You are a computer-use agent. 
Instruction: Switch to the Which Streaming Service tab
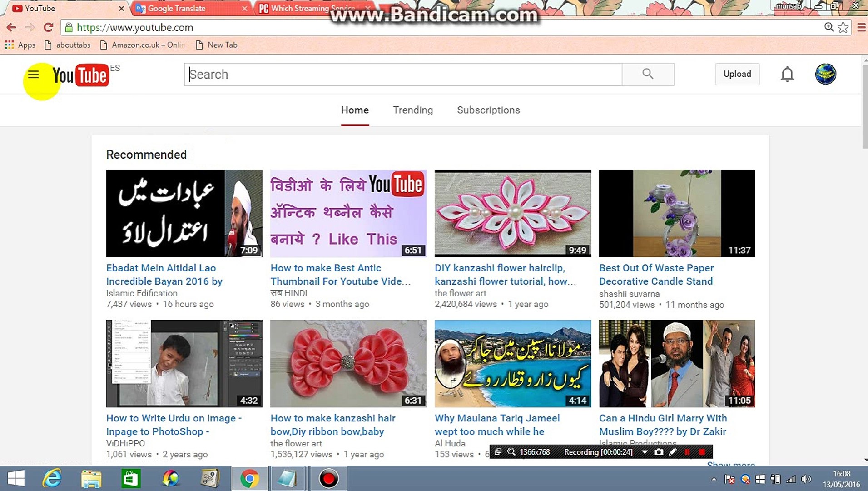pyautogui.click(x=313, y=8)
